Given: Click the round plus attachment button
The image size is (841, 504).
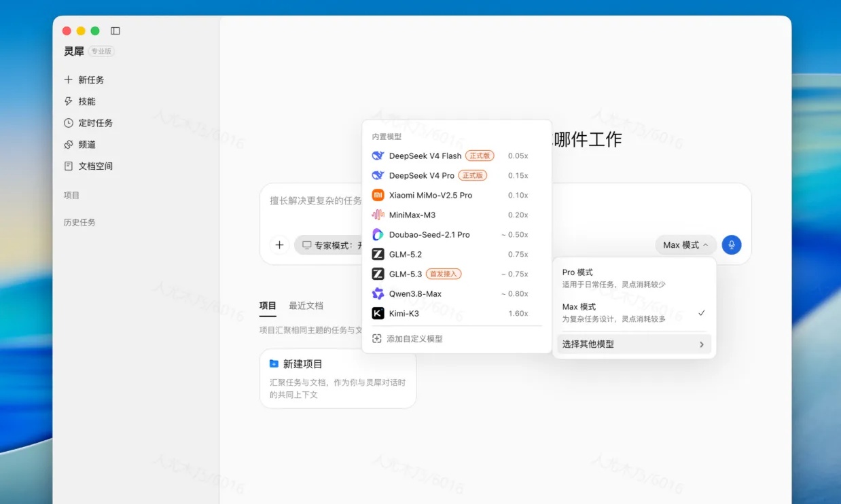Looking at the screenshot, I should click(x=279, y=245).
